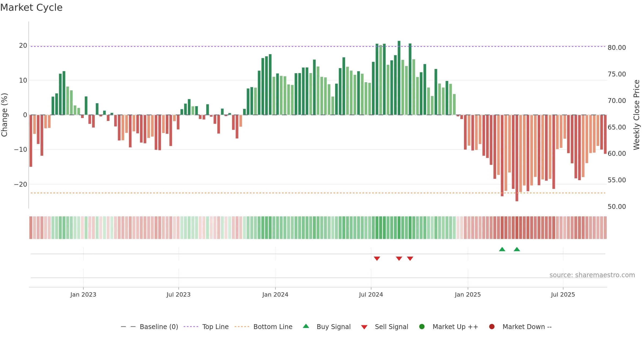
Task: Select the second green buy signal marker in 2025
Action: 517,249
